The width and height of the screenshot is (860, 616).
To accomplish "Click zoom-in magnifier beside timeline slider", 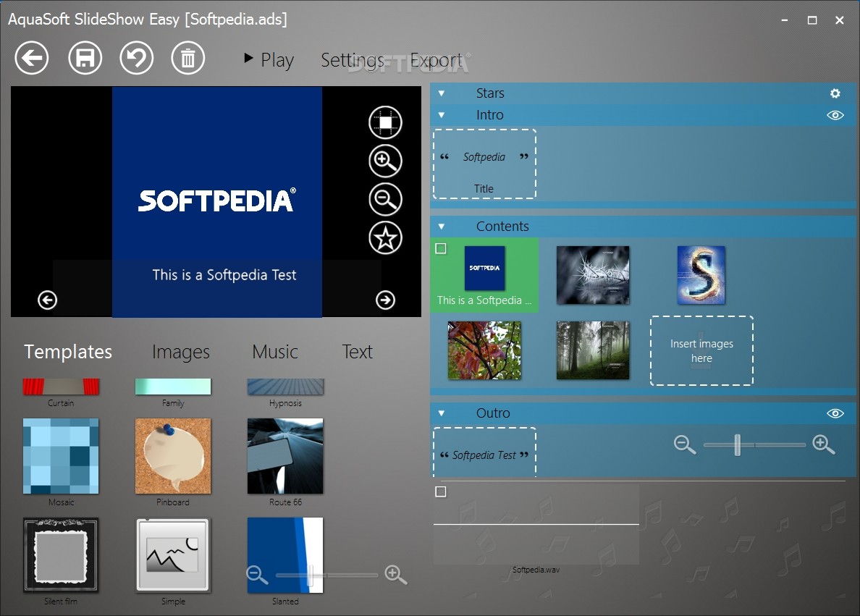I will [x=824, y=444].
